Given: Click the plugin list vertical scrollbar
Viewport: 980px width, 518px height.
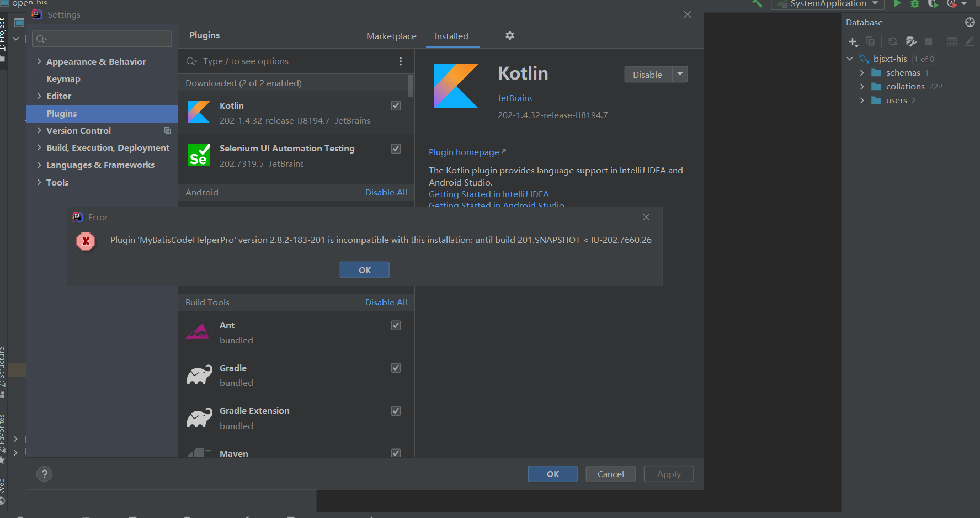Looking at the screenshot, I should (x=411, y=86).
